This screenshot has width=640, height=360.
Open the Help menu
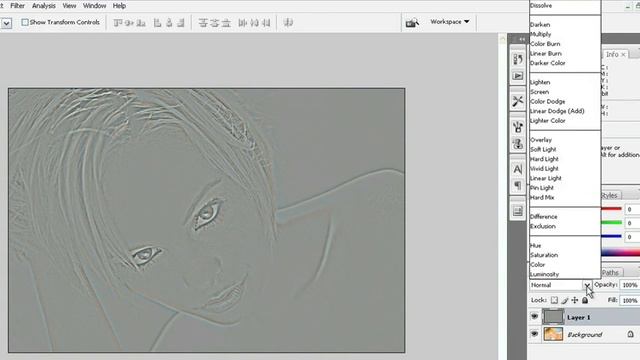point(119,6)
